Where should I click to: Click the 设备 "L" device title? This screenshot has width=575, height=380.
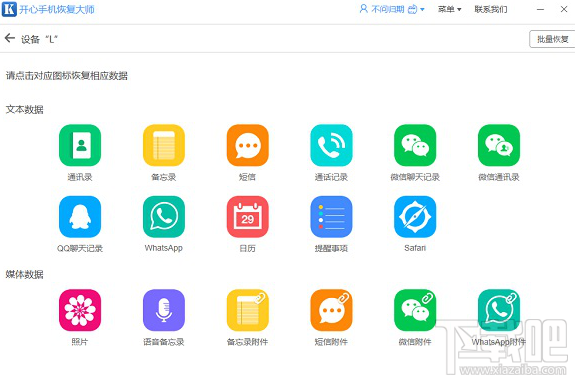click(39, 39)
